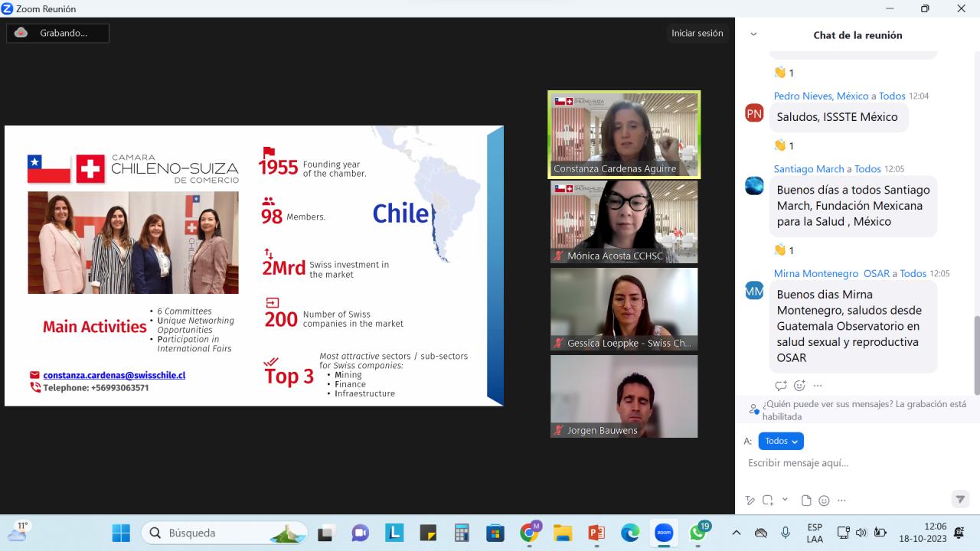Viewport: 980px width, 551px height.
Task: Click the screenshot capture icon in chat toolbar
Action: click(767, 500)
